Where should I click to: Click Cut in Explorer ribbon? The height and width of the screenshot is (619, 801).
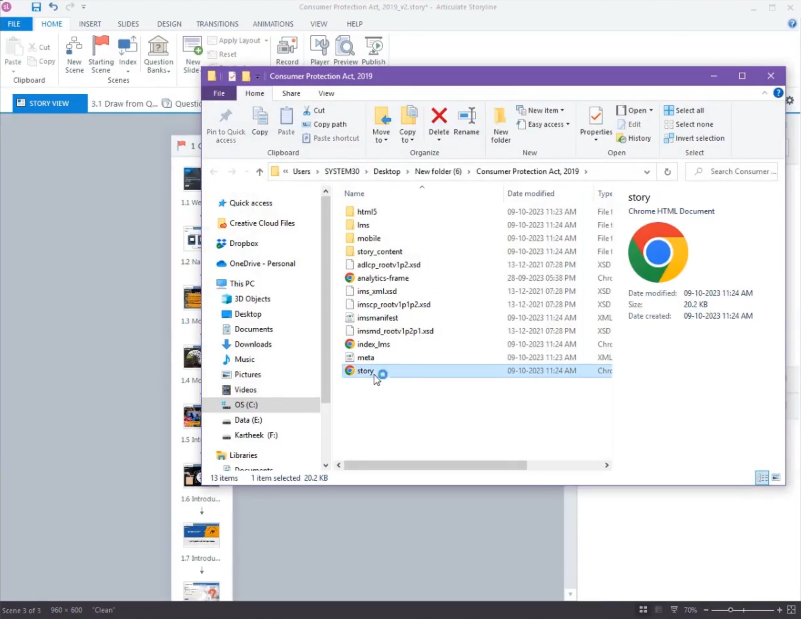(314, 110)
